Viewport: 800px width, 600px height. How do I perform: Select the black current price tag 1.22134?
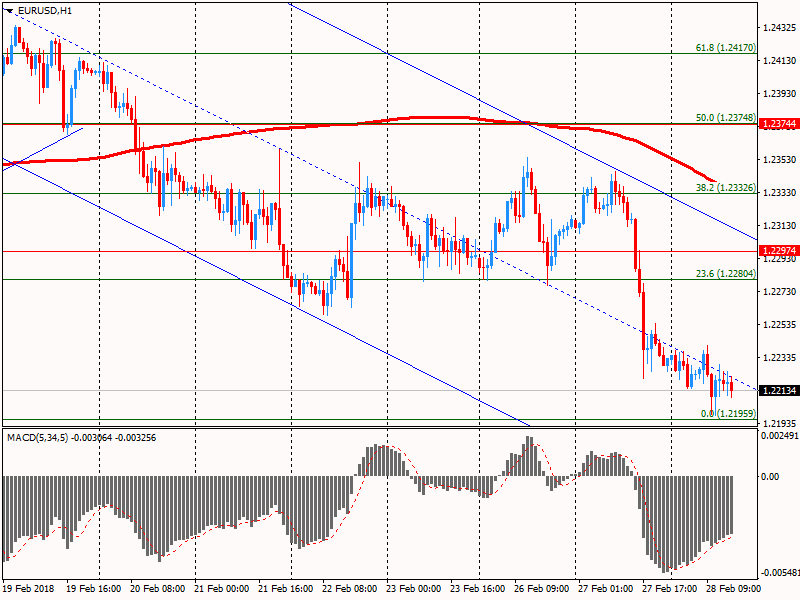(x=779, y=390)
